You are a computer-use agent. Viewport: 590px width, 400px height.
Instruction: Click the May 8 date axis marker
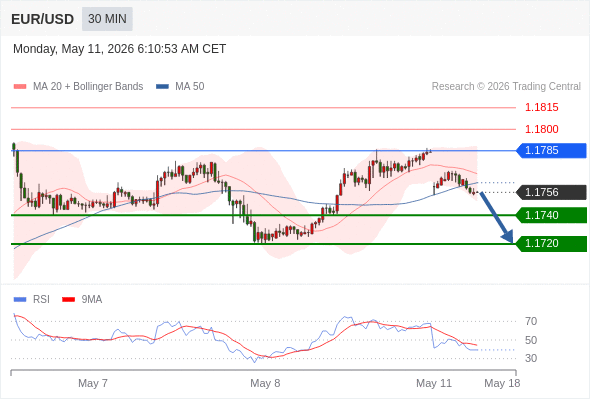click(265, 383)
